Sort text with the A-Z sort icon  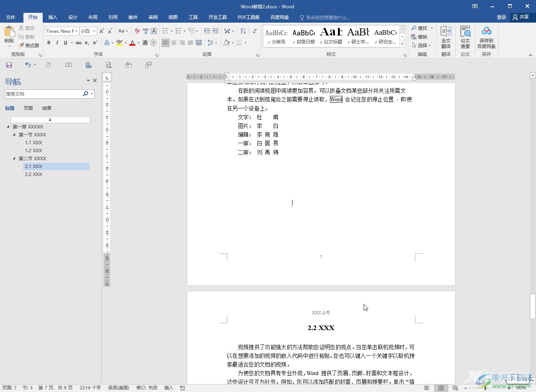(243, 31)
